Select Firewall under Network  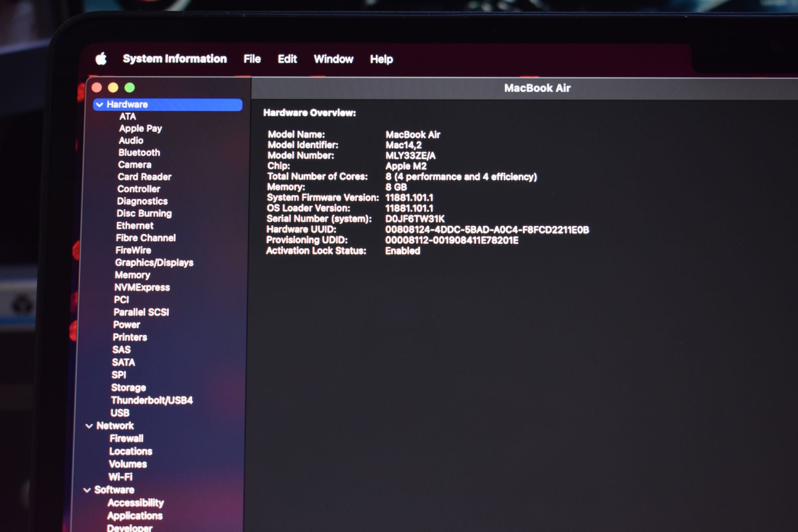pos(126,439)
